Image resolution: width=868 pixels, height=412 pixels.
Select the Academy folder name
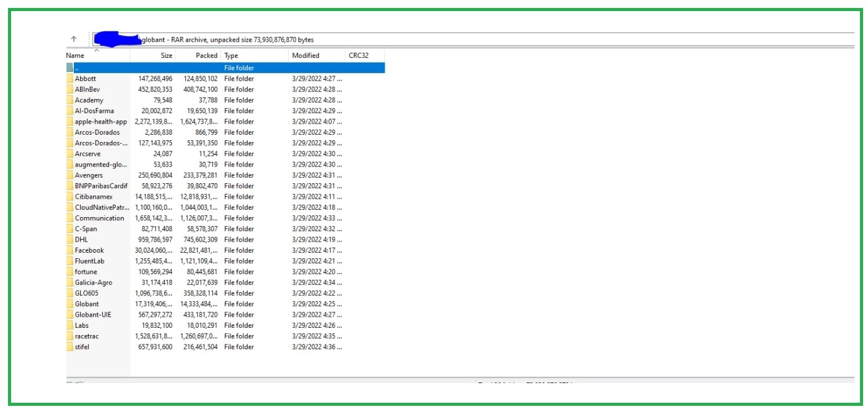[89, 100]
